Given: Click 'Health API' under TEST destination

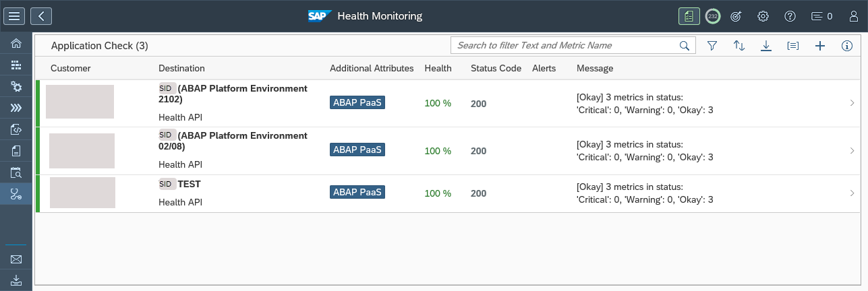Looking at the screenshot, I should [180, 202].
